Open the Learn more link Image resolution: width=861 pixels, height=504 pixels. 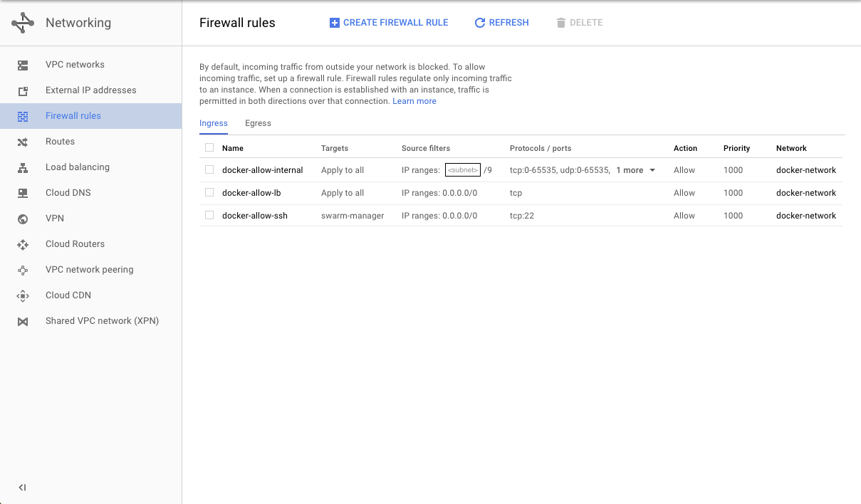click(414, 101)
